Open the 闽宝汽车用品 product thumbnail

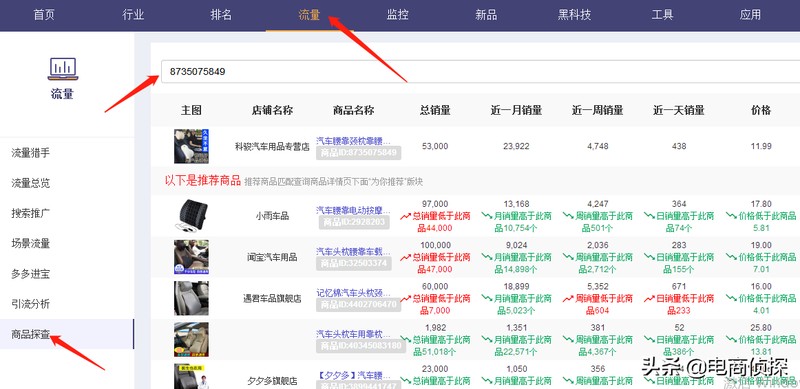click(191, 257)
